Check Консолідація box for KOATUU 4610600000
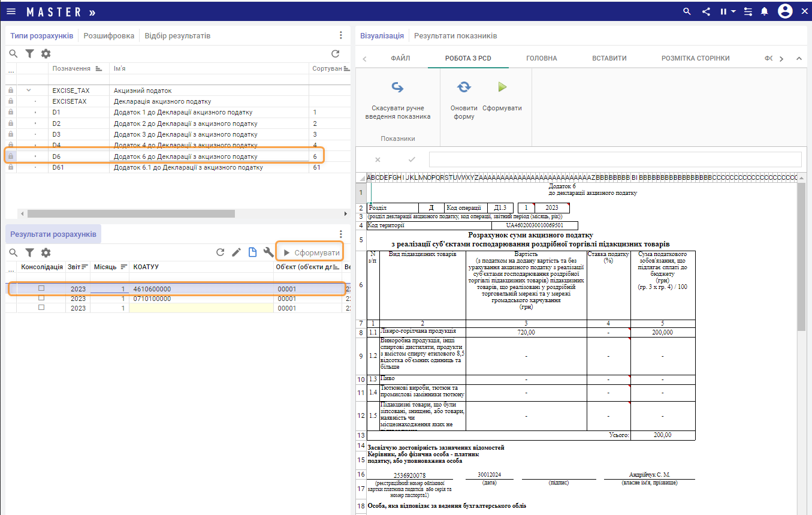The width and height of the screenshot is (812, 515). click(41, 288)
